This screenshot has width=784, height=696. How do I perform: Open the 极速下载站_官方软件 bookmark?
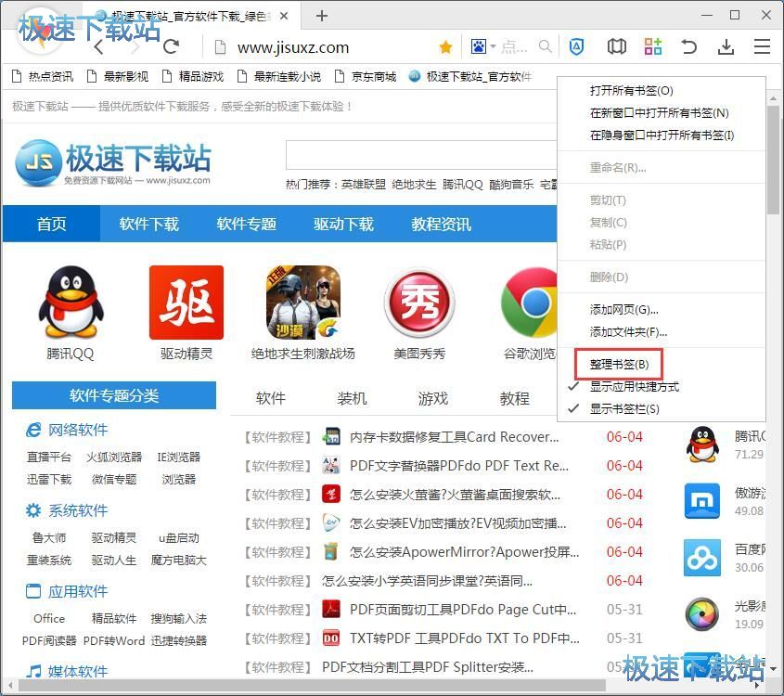470,76
